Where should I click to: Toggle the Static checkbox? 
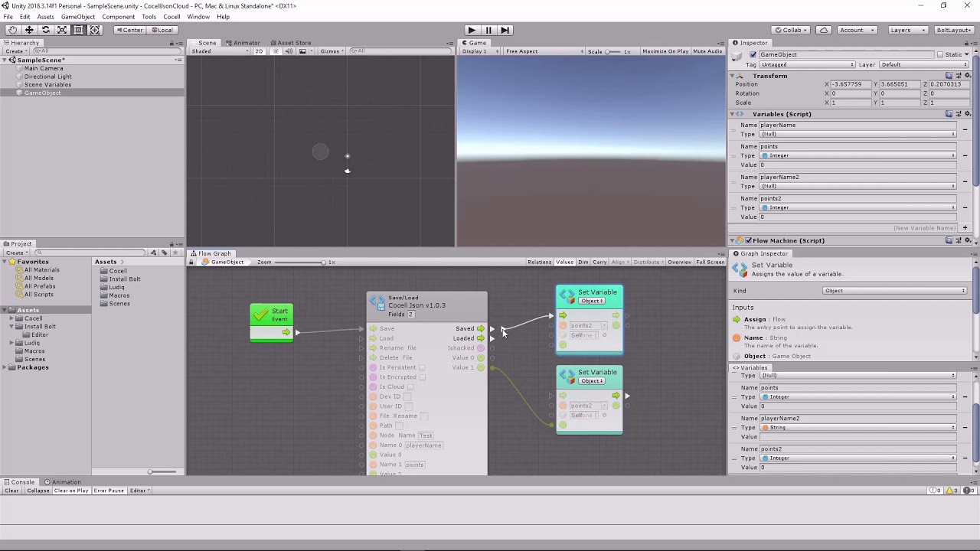pos(940,55)
